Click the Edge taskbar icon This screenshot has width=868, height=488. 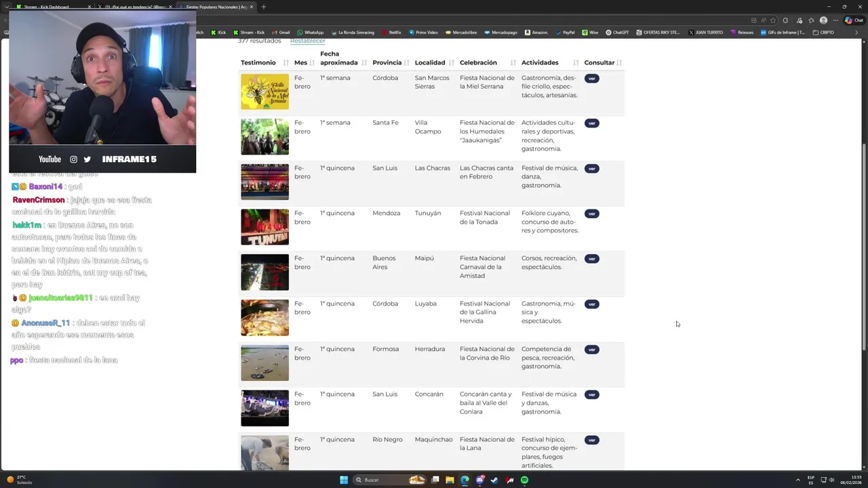pyautogui.click(x=465, y=480)
